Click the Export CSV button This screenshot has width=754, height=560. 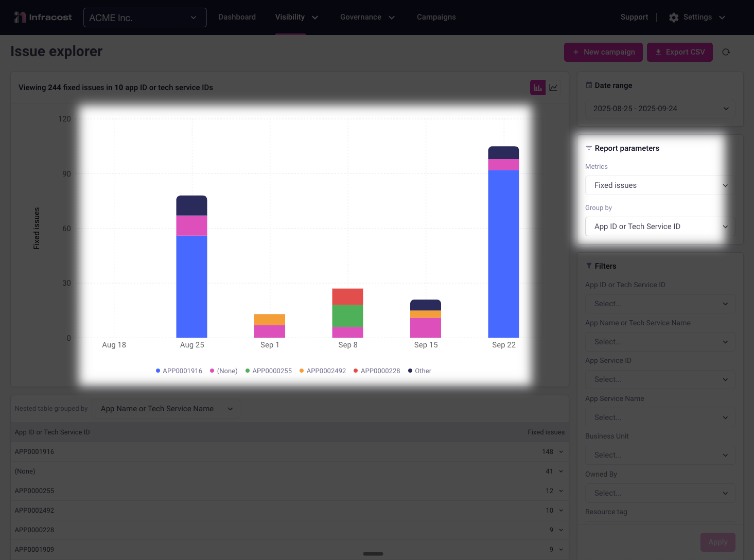coord(679,52)
